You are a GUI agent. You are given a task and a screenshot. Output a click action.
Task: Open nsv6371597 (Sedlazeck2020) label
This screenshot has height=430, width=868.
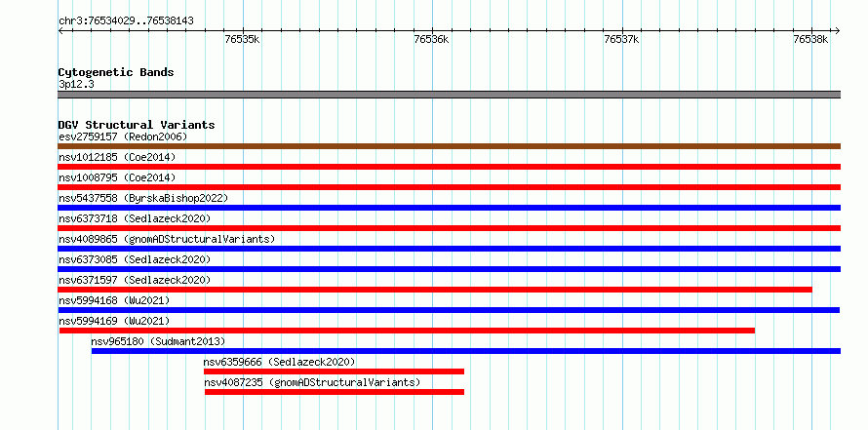[x=135, y=280]
